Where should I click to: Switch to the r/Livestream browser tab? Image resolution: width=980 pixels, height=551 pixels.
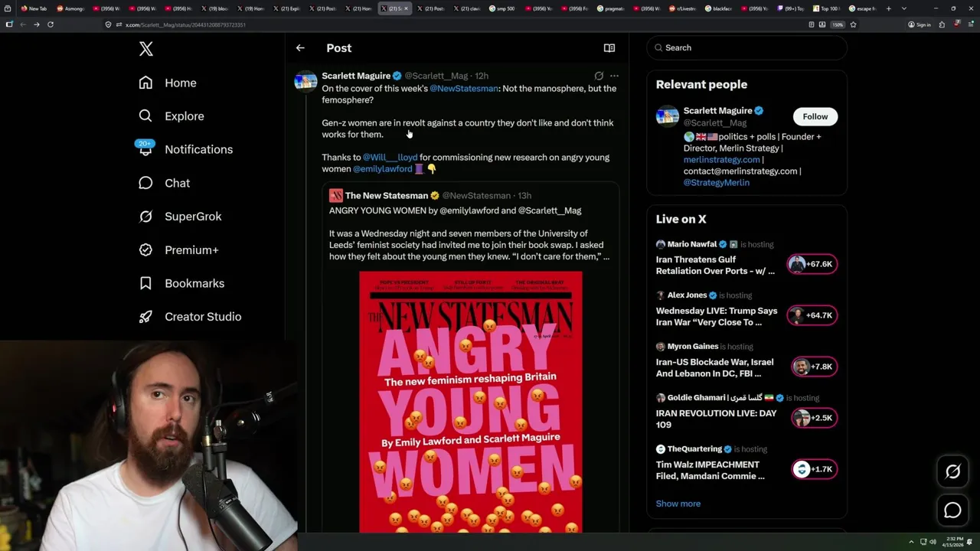coord(684,8)
